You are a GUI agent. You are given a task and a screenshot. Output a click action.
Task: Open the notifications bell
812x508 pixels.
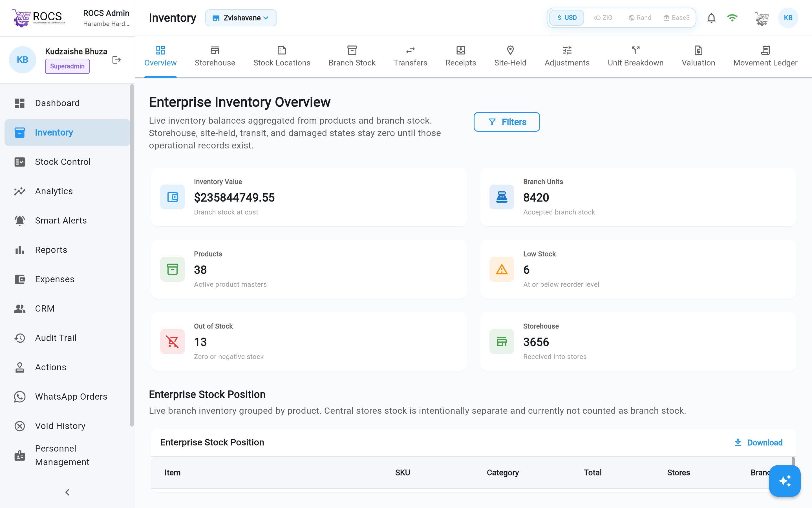click(x=711, y=18)
